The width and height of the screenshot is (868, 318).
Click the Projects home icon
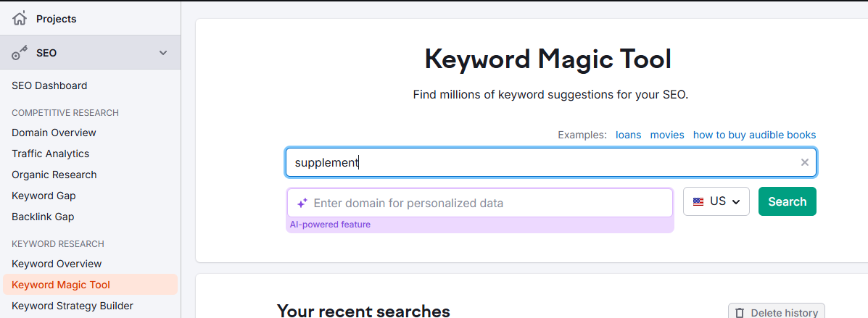point(20,19)
